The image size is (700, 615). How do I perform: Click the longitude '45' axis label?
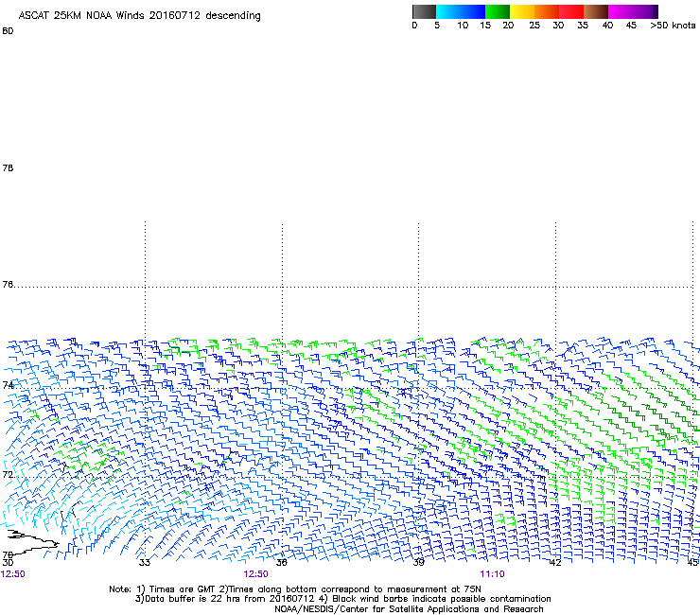pyautogui.click(x=692, y=562)
